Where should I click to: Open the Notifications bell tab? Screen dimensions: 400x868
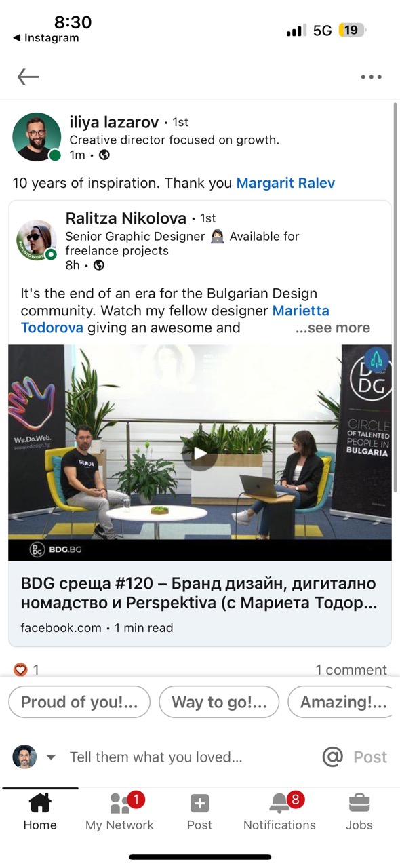[x=279, y=811]
